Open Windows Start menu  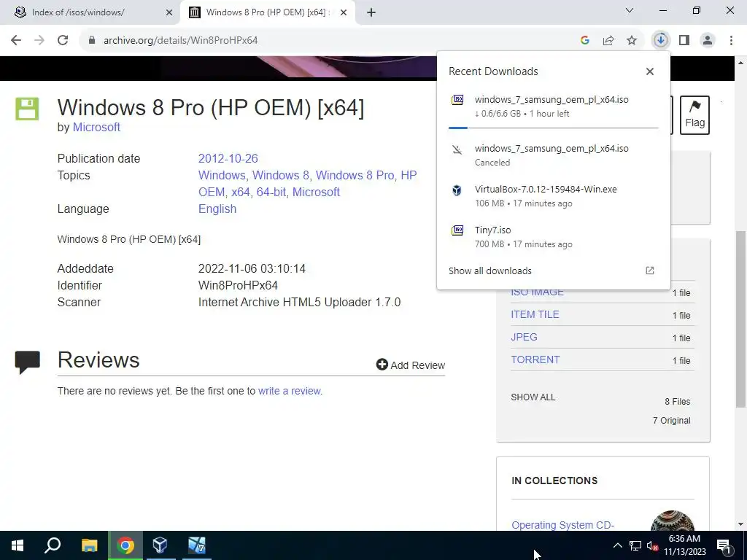pyautogui.click(x=18, y=545)
